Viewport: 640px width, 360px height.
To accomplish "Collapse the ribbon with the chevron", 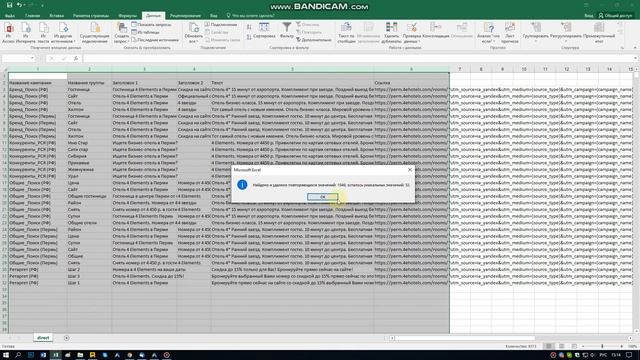I will 635,48.
